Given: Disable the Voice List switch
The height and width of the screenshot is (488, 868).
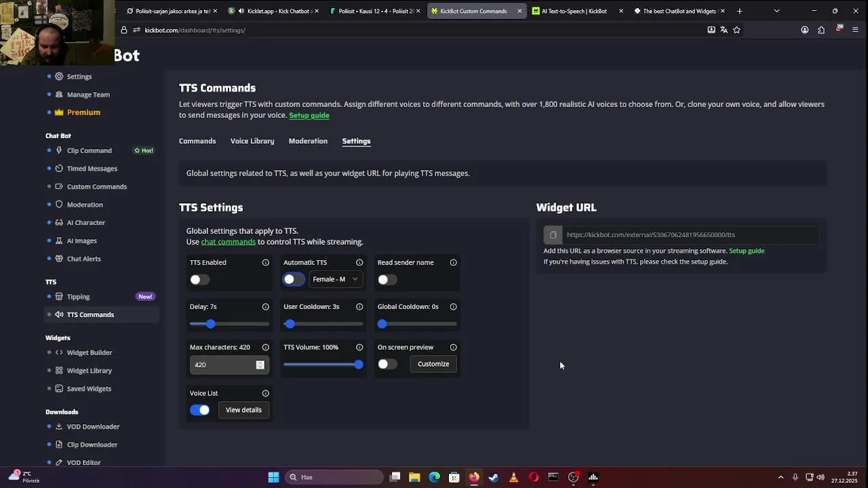Looking at the screenshot, I should (199, 410).
